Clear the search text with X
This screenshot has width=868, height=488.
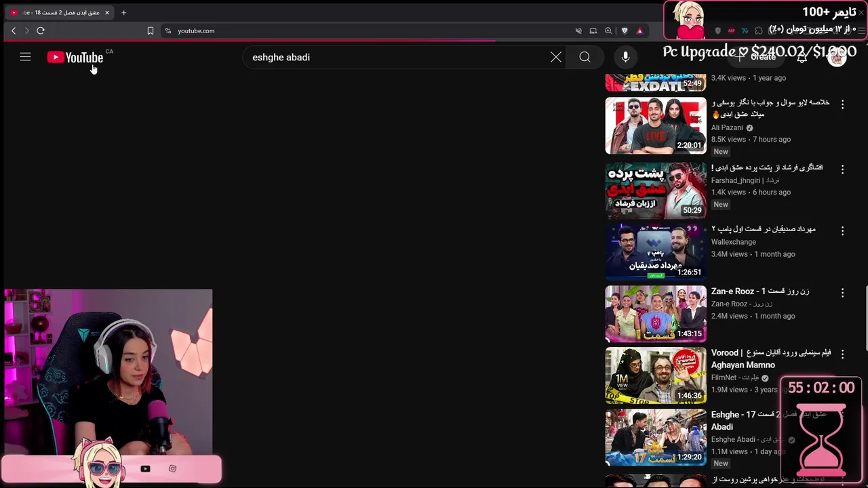(556, 57)
